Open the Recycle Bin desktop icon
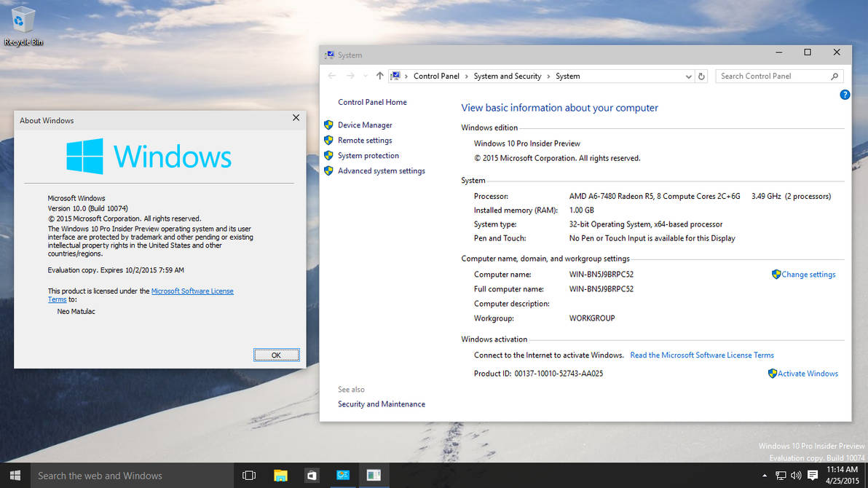 coord(23,25)
